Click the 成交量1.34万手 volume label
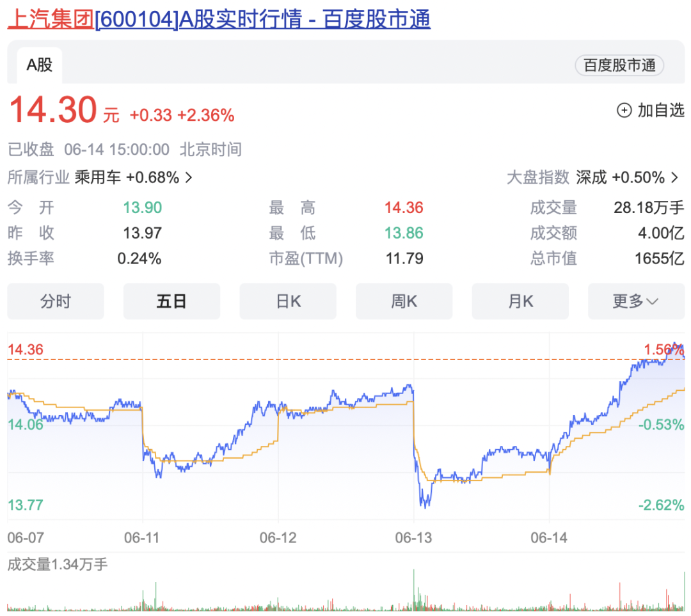This screenshot has width=691, height=616. click(x=58, y=564)
